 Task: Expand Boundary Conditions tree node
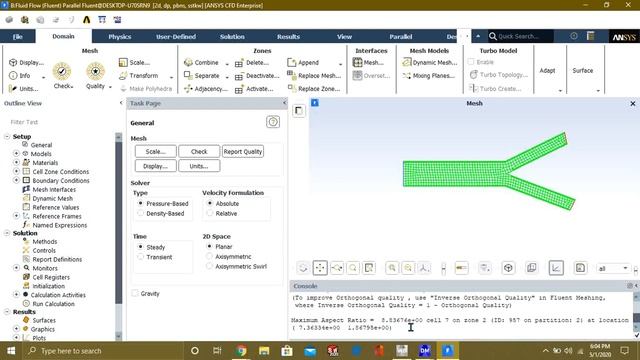tap(16, 180)
